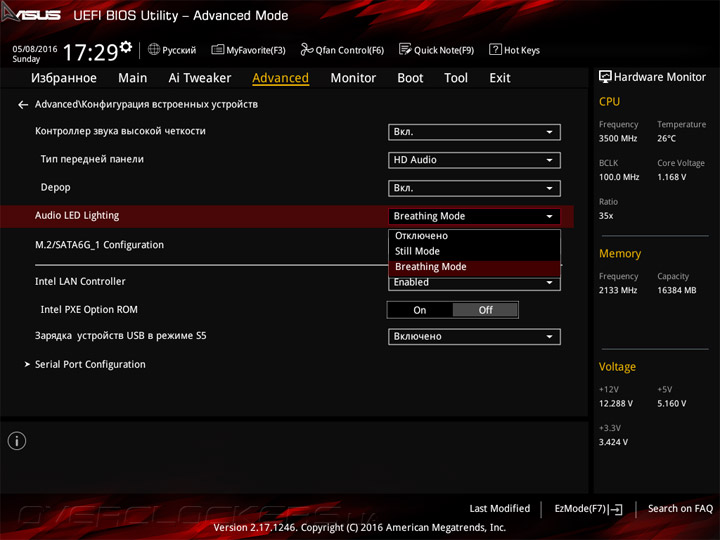This screenshot has height=540, width=720.
Task: Open USB S5 charging dropdown
Action: 474,337
